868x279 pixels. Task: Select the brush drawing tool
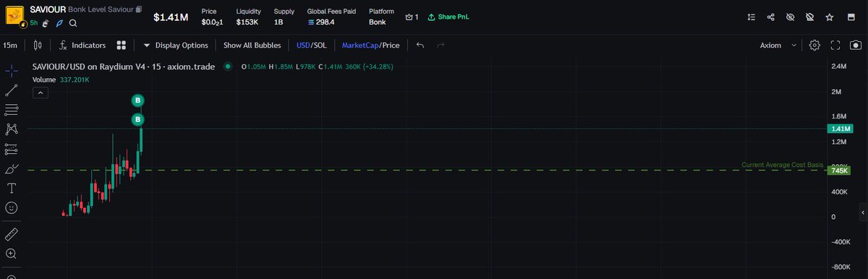pyautogui.click(x=12, y=168)
